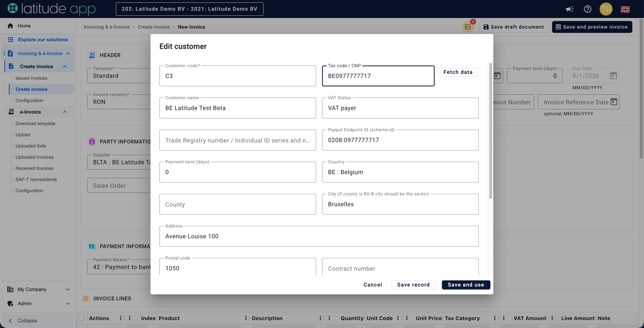The width and height of the screenshot is (644, 328).
Task: Click the Admin gear icon
Action: tap(10, 303)
